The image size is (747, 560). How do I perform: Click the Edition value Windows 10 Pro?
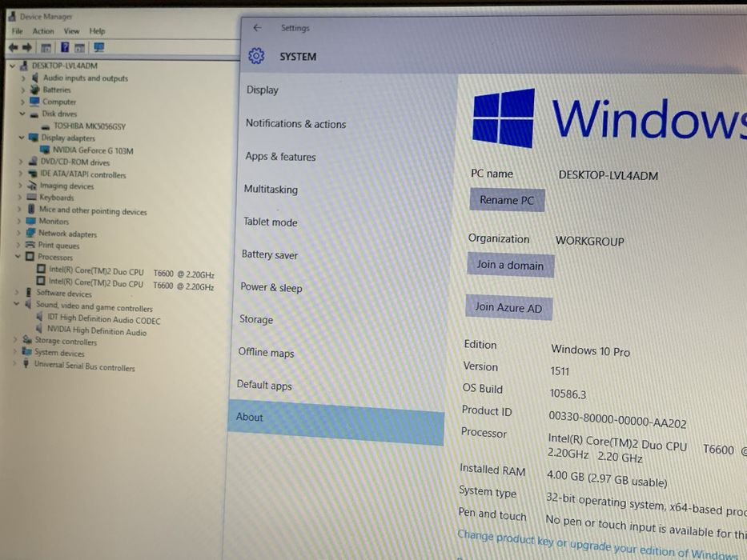coord(590,350)
